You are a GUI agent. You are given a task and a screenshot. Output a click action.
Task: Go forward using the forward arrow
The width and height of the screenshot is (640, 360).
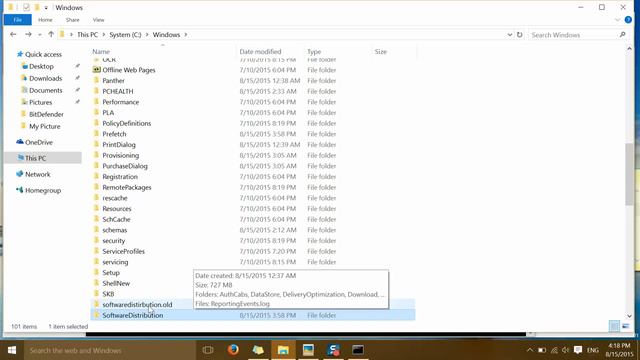pos(28,35)
